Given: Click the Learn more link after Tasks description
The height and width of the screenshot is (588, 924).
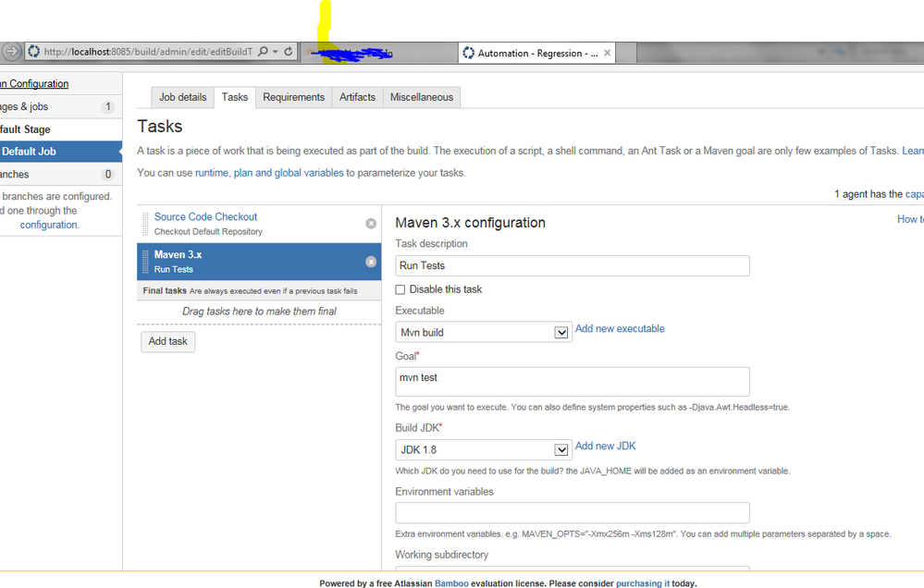Looking at the screenshot, I should click(x=913, y=151).
